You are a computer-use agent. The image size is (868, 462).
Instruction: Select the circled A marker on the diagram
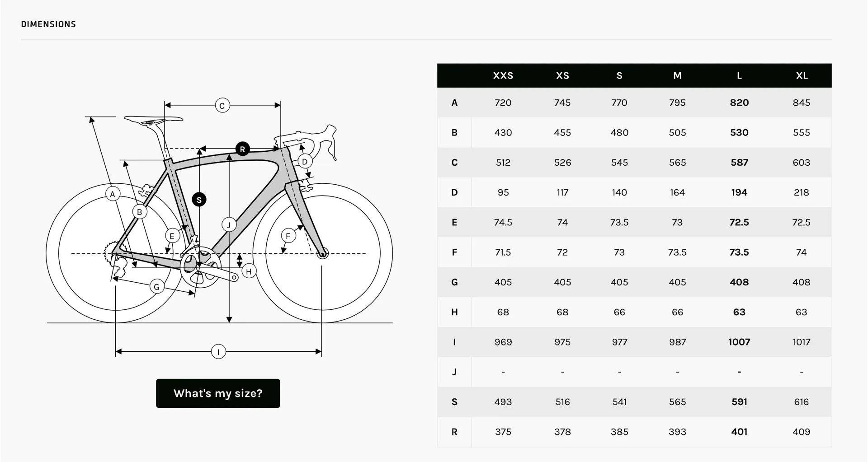(x=111, y=195)
